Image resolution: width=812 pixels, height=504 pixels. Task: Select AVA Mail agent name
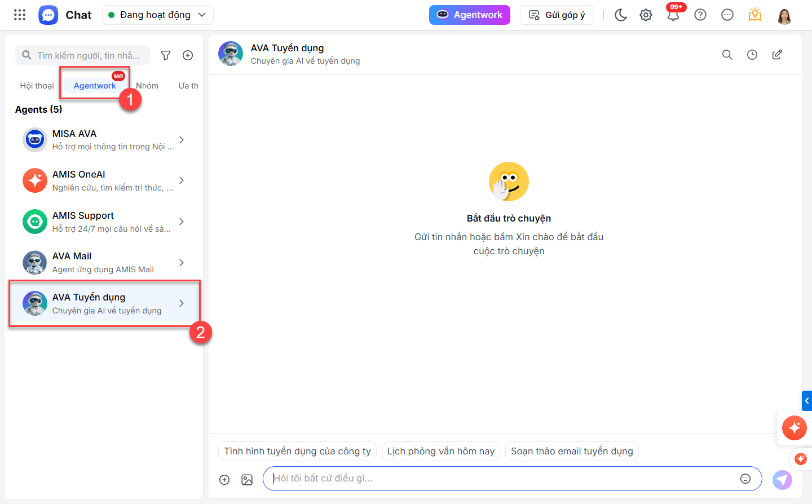pyautogui.click(x=72, y=256)
